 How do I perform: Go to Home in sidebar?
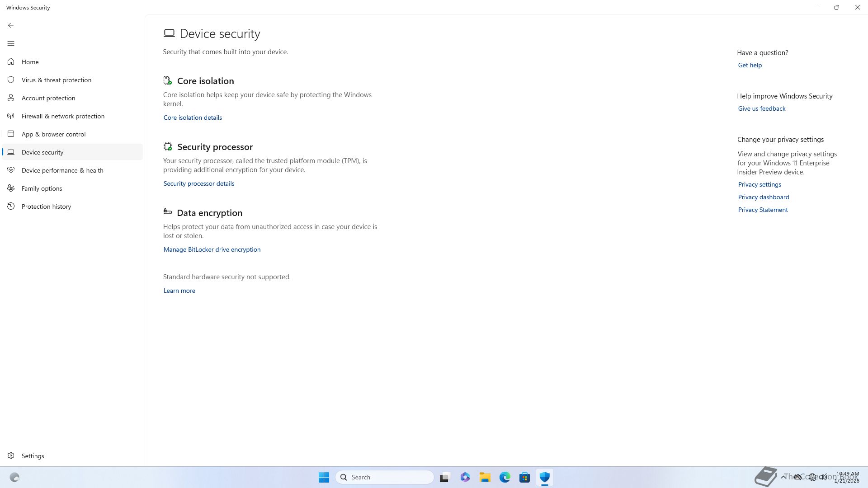click(x=30, y=62)
